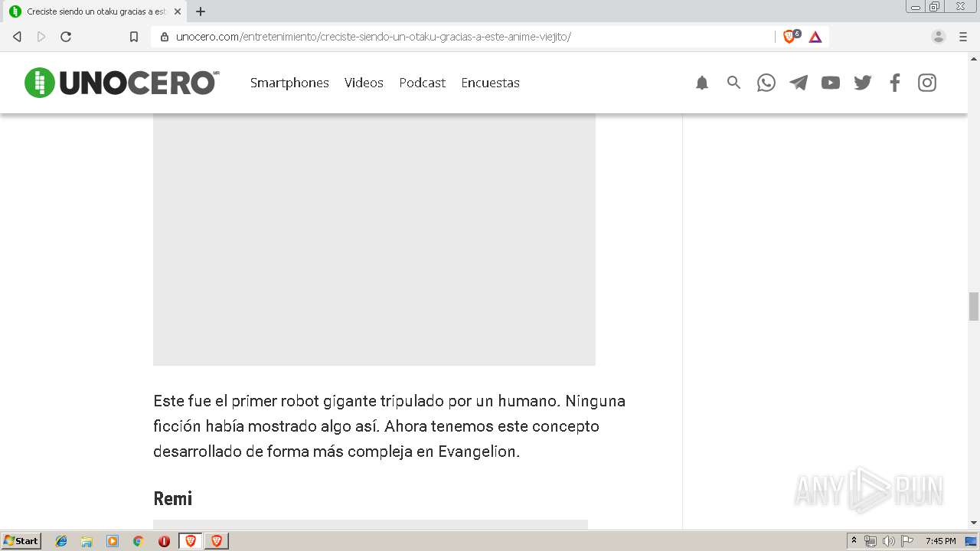Open the WhatsApp icon link

[766, 83]
